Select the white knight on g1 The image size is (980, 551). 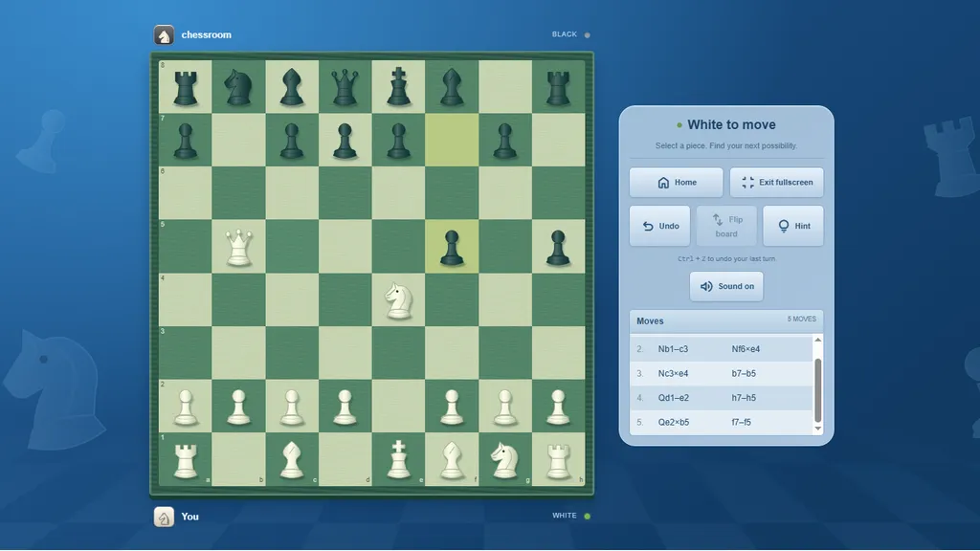(505, 459)
